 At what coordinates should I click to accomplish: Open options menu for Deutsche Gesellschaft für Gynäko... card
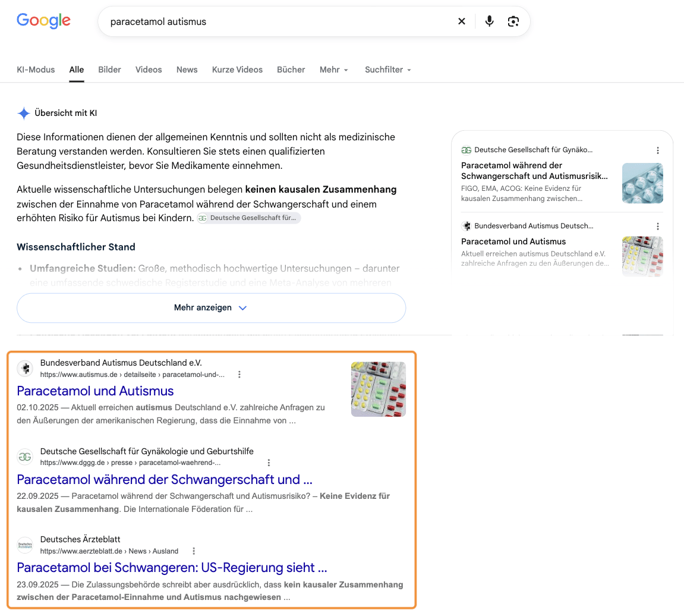click(x=658, y=150)
